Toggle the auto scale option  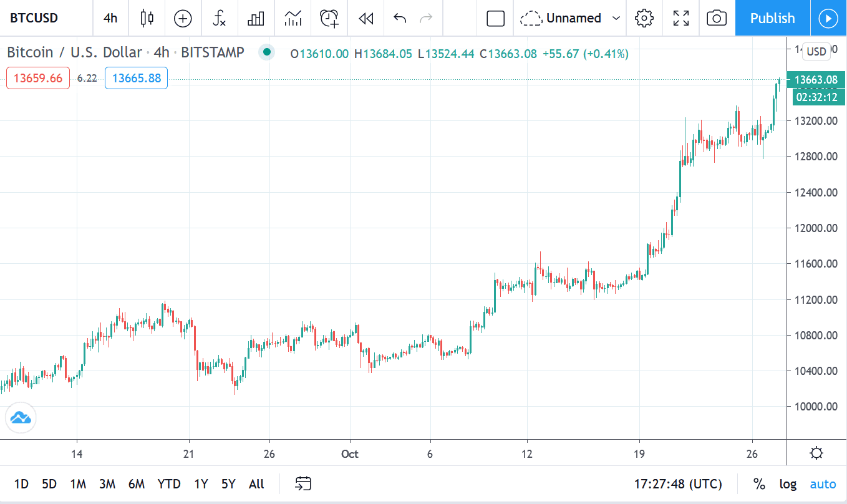pos(823,483)
